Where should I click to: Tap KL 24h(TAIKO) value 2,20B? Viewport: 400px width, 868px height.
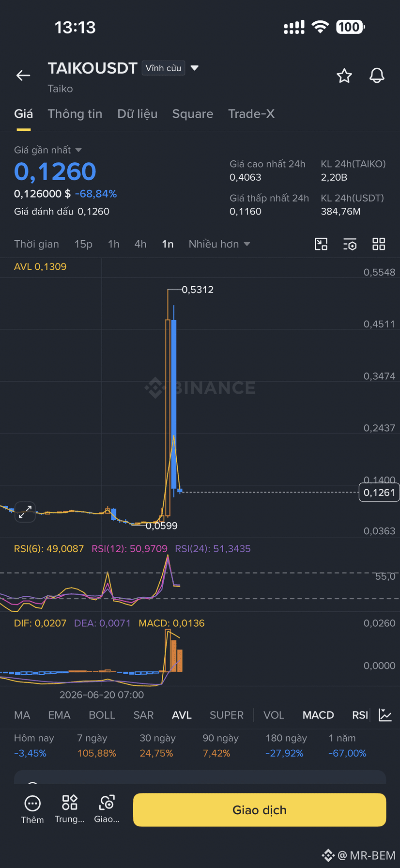click(334, 177)
